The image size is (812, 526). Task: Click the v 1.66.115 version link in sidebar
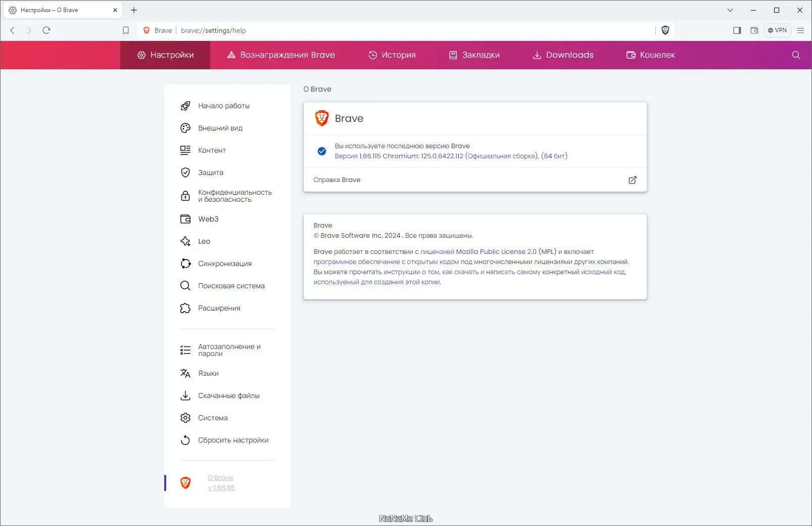point(221,488)
